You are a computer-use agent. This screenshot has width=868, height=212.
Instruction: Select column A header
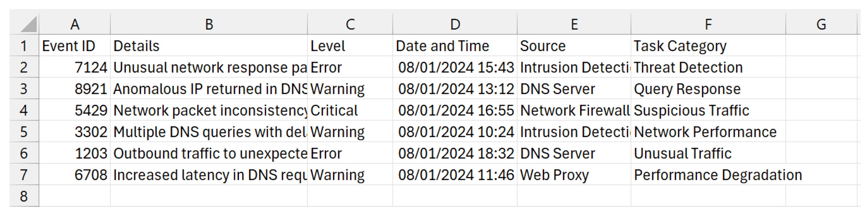(75, 24)
